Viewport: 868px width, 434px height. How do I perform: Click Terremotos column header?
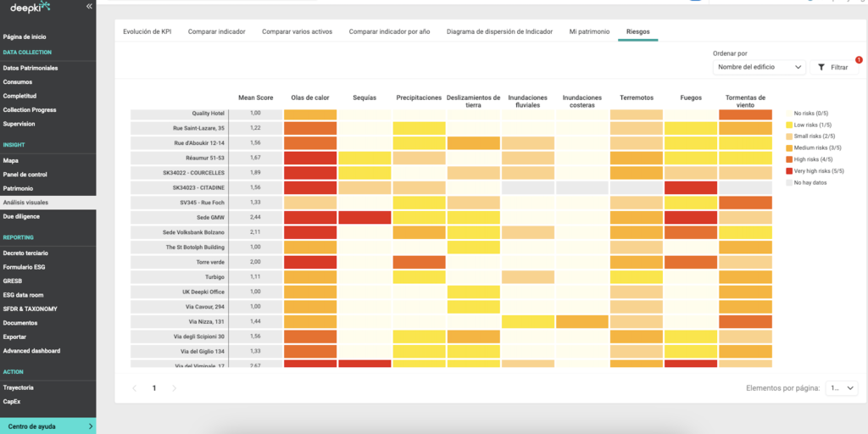[637, 97]
